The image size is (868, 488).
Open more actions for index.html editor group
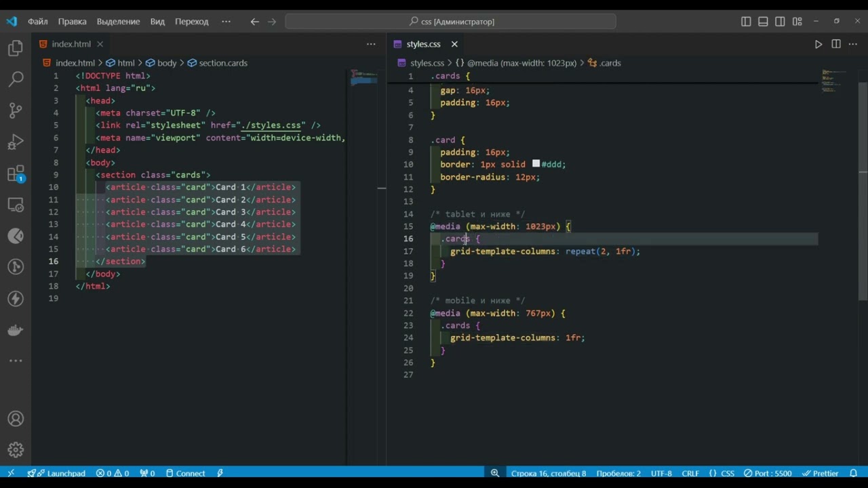pos(371,44)
